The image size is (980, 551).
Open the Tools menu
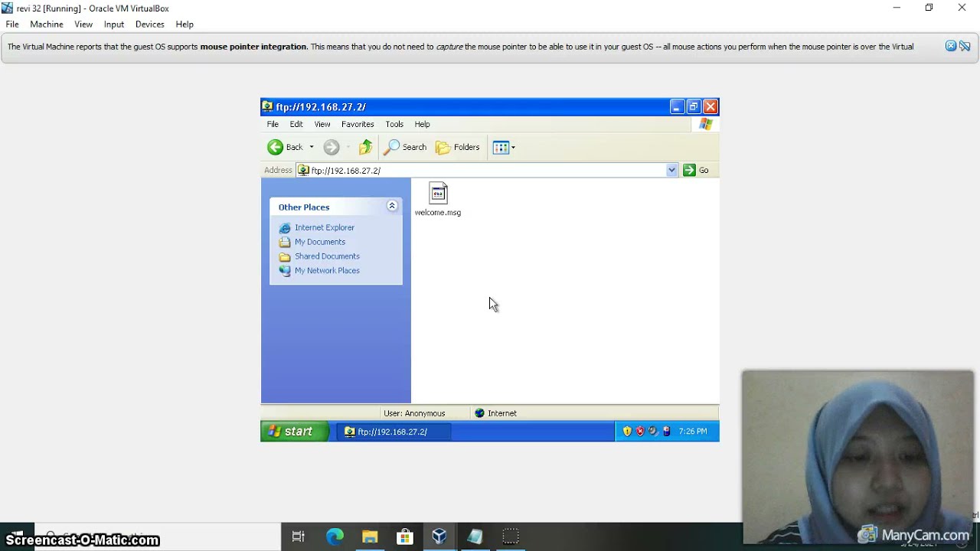click(394, 124)
